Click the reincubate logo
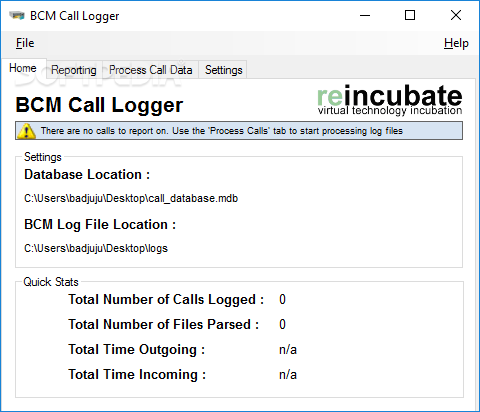 (x=389, y=100)
